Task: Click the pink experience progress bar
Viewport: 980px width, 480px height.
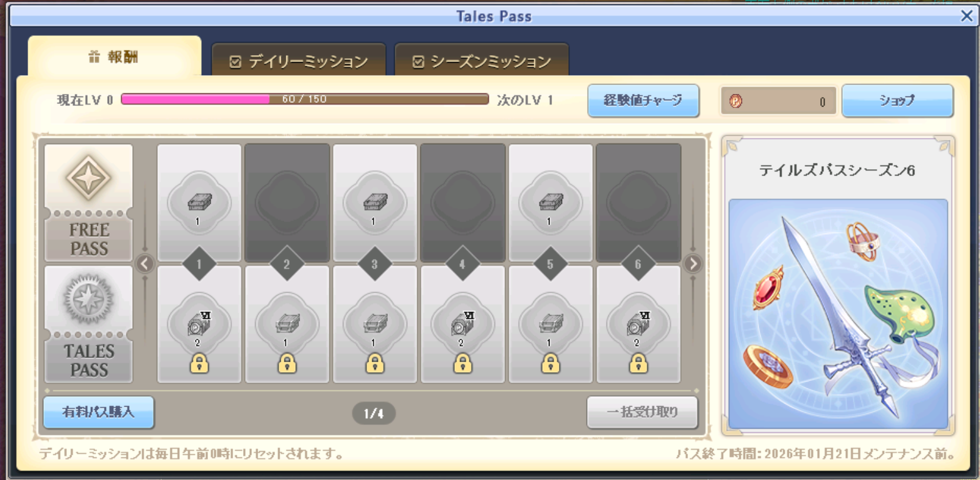Action: click(x=305, y=99)
